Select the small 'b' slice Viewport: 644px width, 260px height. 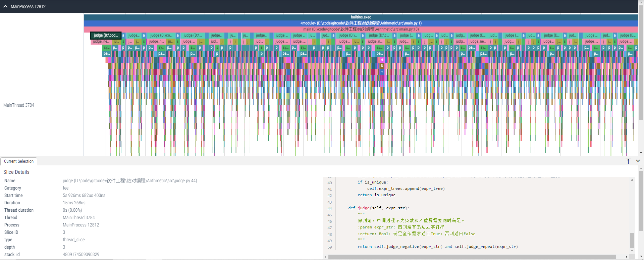382,66
